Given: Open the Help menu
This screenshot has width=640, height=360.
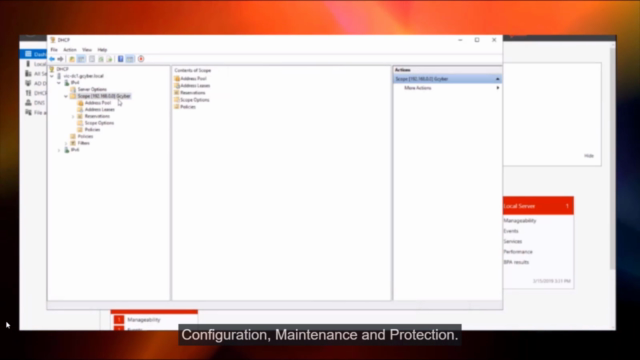Looking at the screenshot, I should [x=102, y=50].
